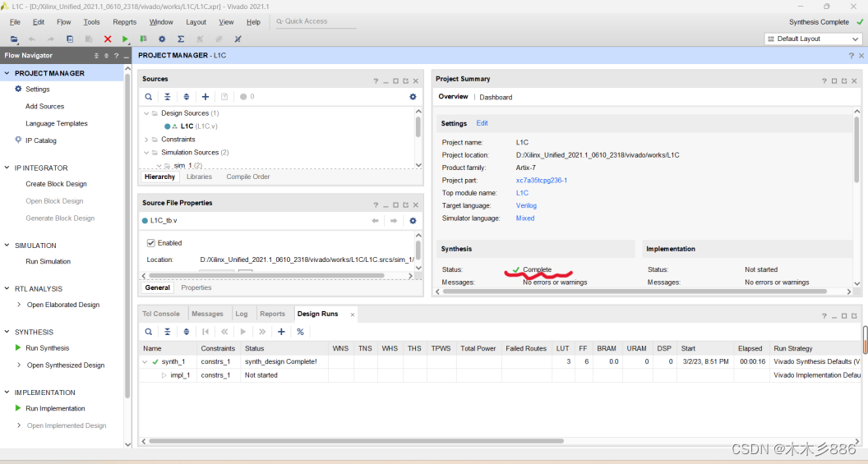
Task: Collapse PROJECT MANAGER section
Action: [7, 73]
